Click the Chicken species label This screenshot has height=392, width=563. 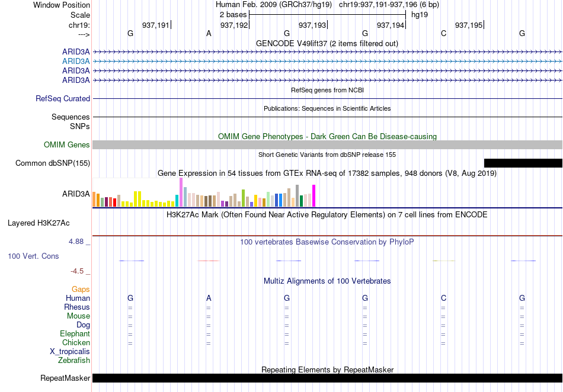[76, 343]
